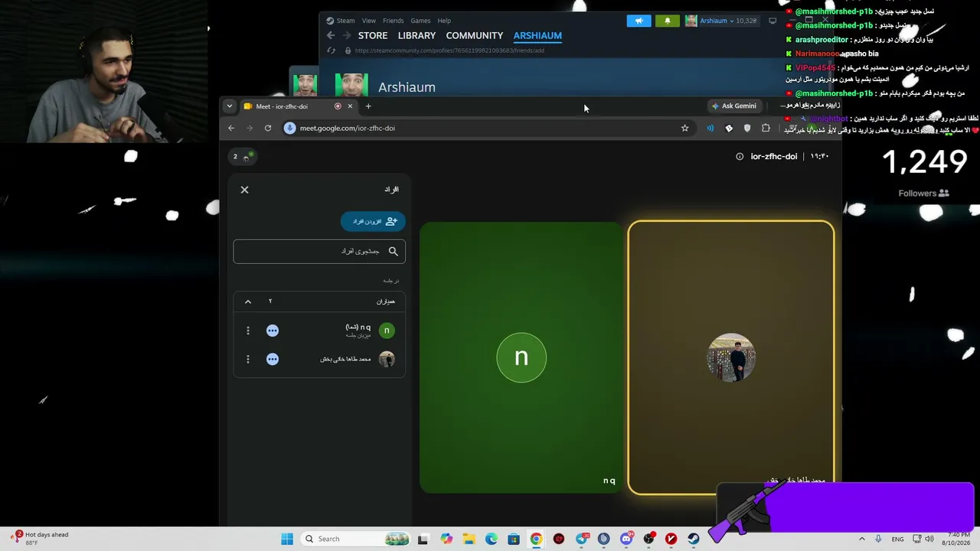The width and height of the screenshot is (980, 551).
Task: Go forward in Chrome browser
Action: [250, 128]
